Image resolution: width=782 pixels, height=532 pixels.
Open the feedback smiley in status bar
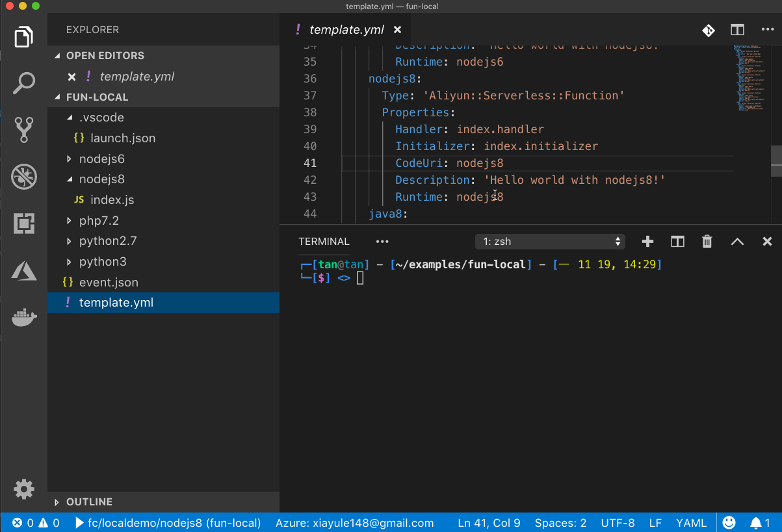729,523
